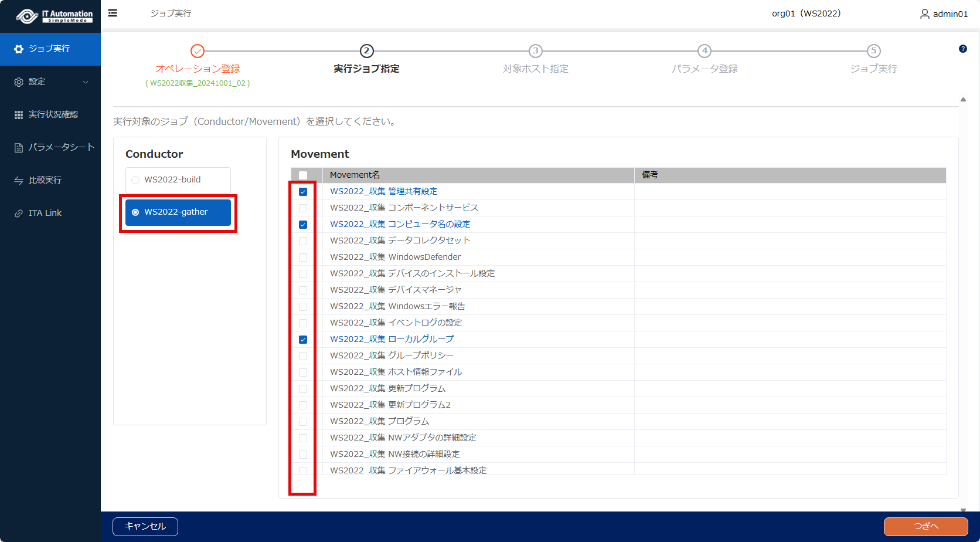This screenshot has height=542, width=980.
Task: Select ジョブ実行 in the sidebar menu
Action: click(x=50, y=49)
